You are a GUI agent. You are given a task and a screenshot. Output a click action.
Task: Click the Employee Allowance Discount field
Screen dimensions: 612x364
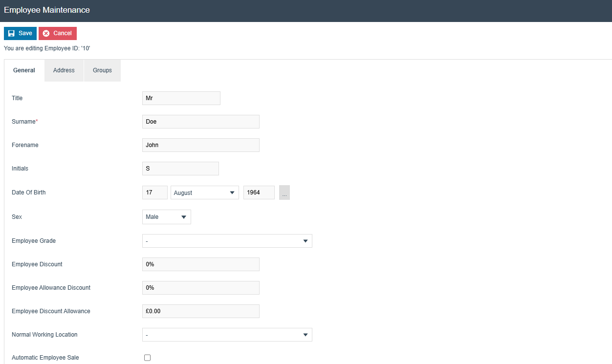click(201, 288)
